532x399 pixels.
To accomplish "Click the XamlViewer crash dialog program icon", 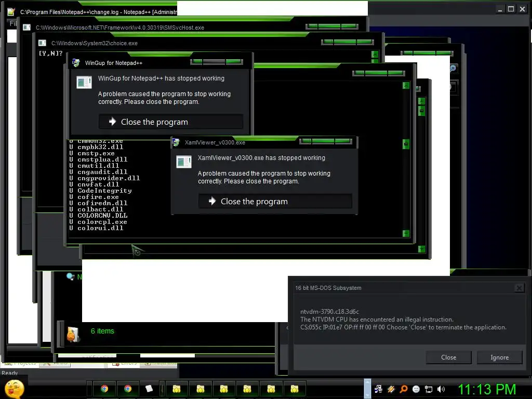I will (184, 162).
